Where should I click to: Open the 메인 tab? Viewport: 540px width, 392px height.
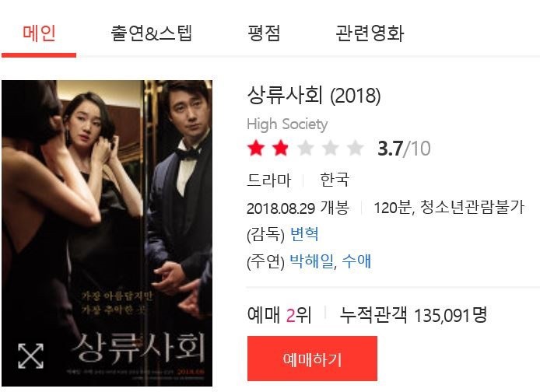[x=39, y=33]
